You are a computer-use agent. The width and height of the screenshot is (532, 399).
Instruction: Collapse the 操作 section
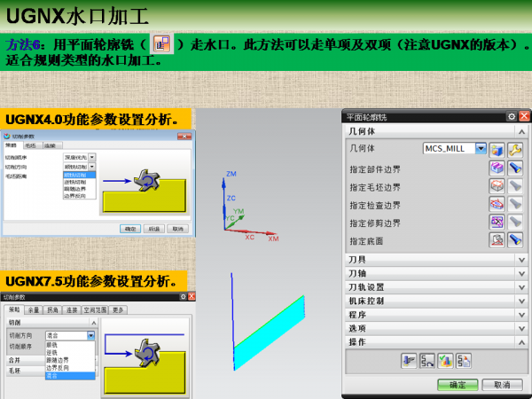click(x=522, y=342)
